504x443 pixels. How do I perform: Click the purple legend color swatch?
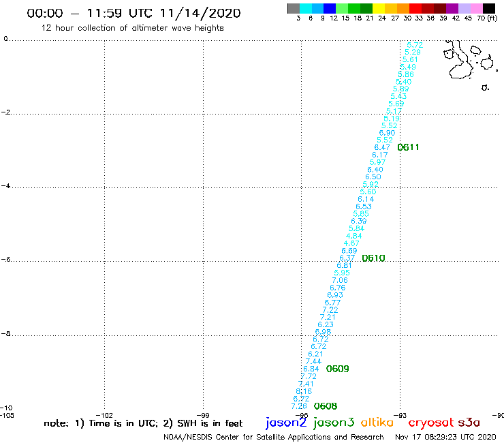[452, 8]
